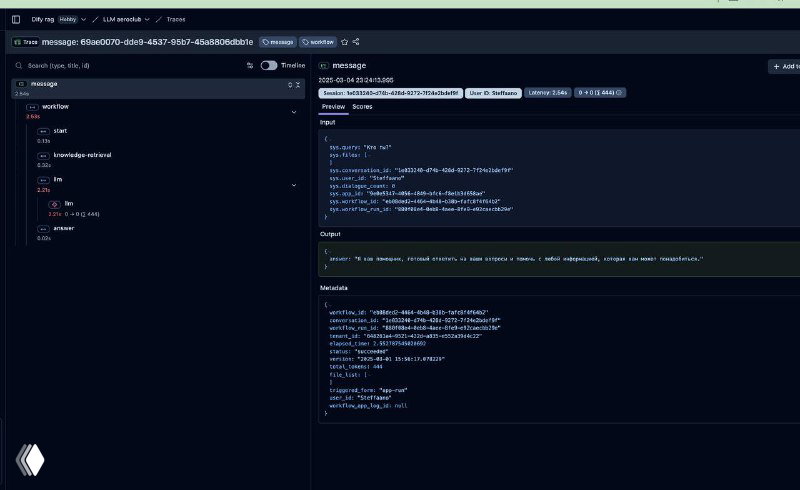This screenshot has height=490, width=800.
Task: Click the trace title message: 69ae0070 ID
Action: click(147, 42)
